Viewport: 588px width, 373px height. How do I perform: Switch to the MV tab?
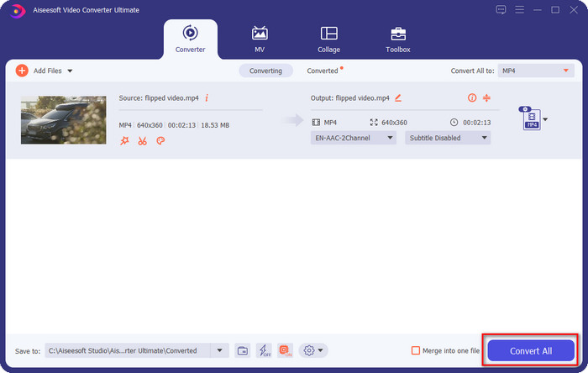(x=260, y=39)
